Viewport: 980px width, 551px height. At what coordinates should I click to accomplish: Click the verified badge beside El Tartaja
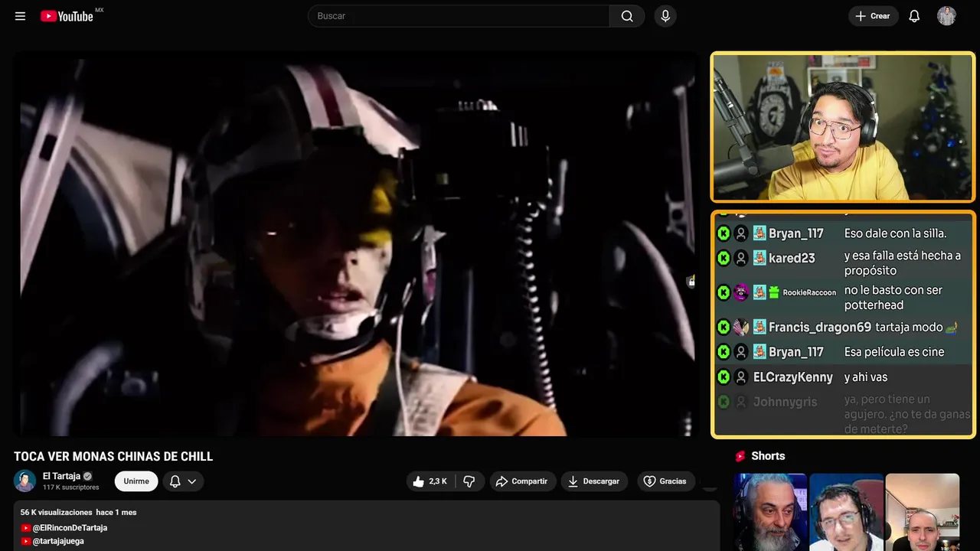[x=87, y=476]
